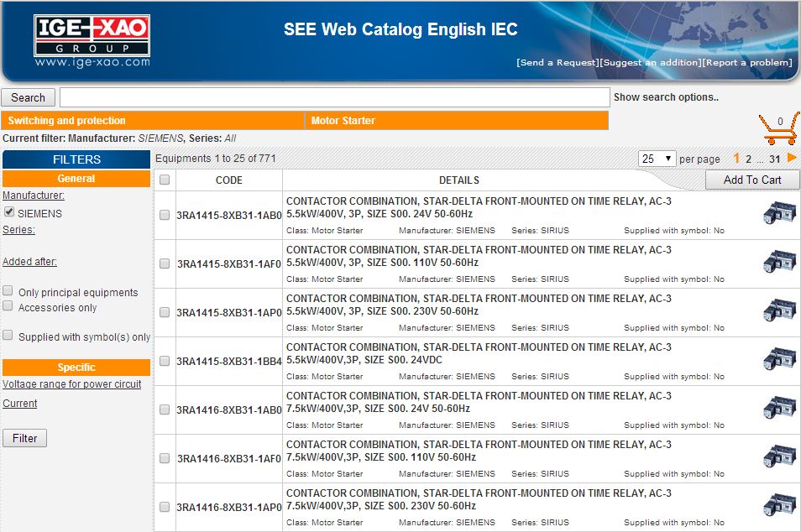The height and width of the screenshot is (532, 801).
Task: Click the Add To Cart button
Action: pos(752,180)
